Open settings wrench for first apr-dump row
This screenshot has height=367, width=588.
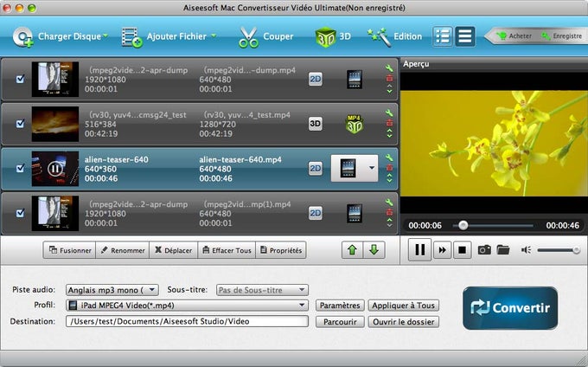click(x=389, y=68)
